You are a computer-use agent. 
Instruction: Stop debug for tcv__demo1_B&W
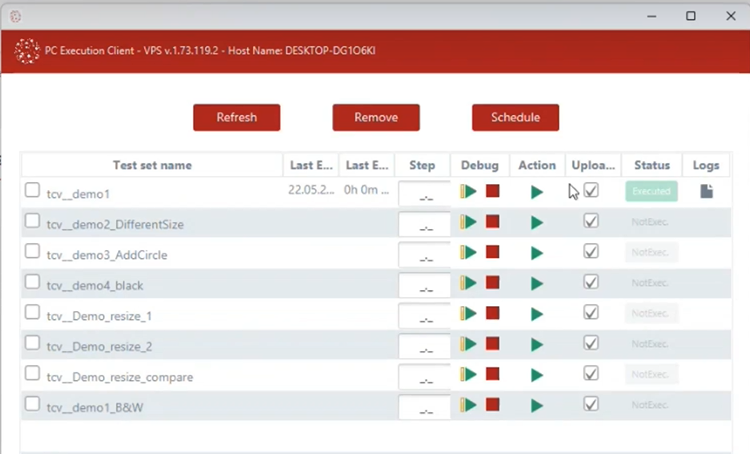(x=492, y=405)
